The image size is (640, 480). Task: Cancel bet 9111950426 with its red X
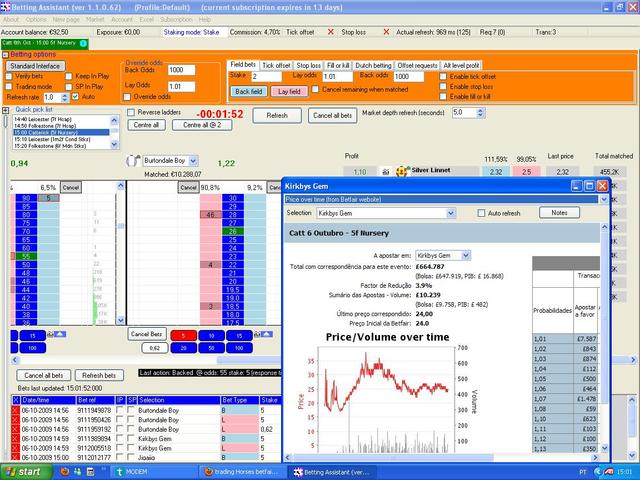16,420
